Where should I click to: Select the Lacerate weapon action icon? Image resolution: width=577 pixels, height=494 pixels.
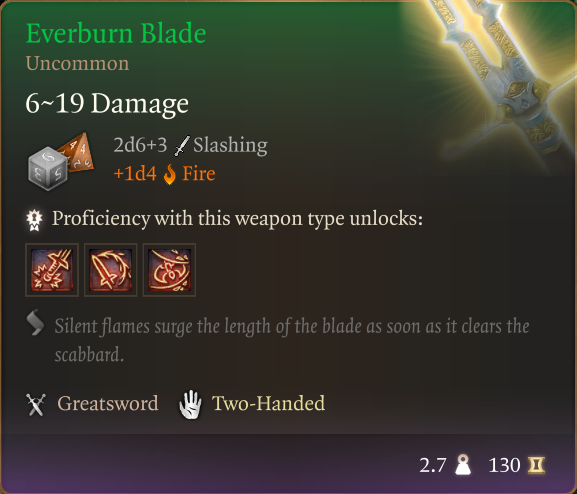110,270
